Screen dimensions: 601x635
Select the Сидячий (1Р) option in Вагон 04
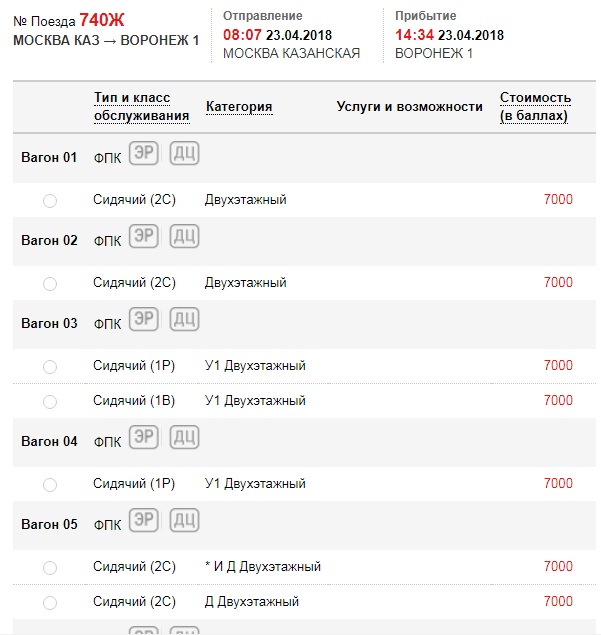pos(50,485)
